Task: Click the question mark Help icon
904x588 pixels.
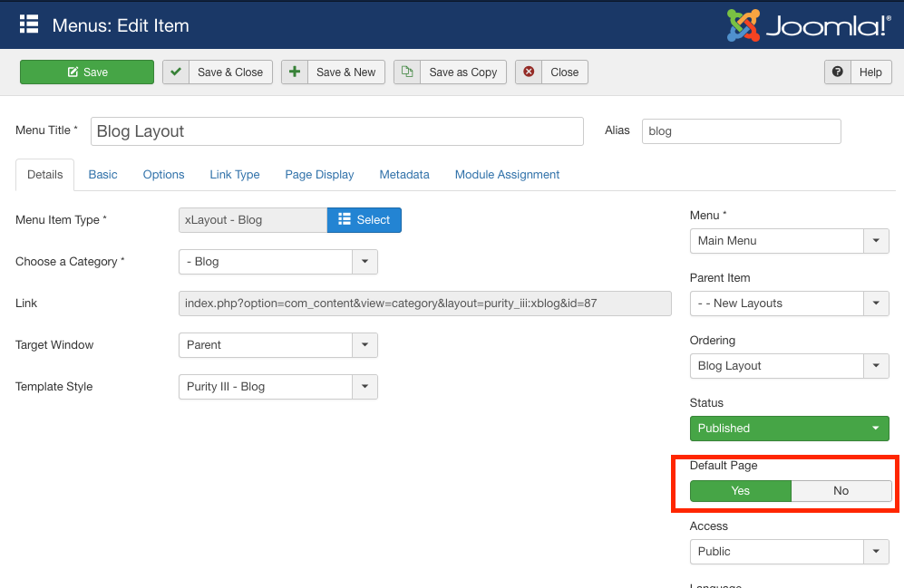Action: point(837,72)
